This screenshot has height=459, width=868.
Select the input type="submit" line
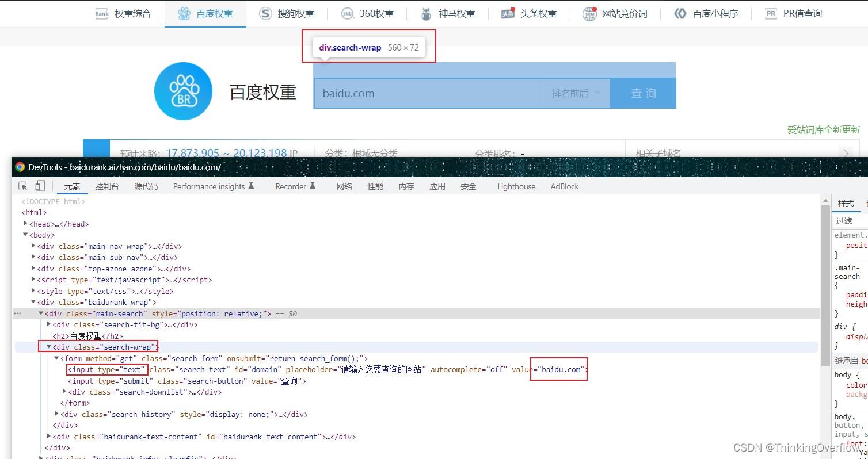click(x=187, y=381)
